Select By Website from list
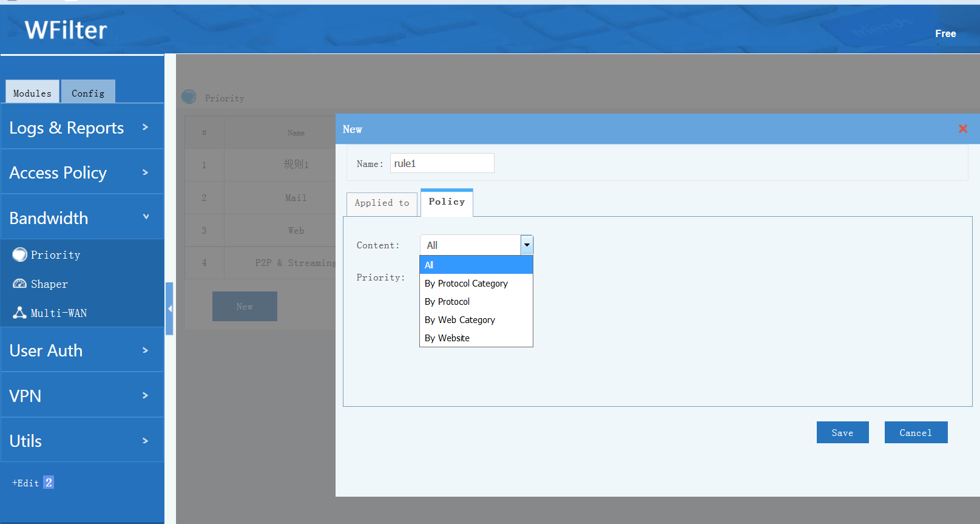The width and height of the screenshot is (980, 524). point(447,338)
